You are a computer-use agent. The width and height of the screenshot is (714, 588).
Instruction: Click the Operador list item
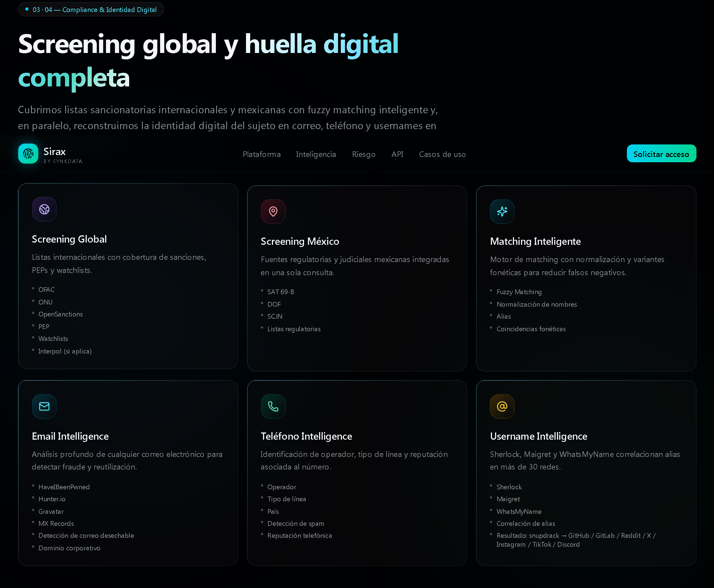tap(282, 487)
